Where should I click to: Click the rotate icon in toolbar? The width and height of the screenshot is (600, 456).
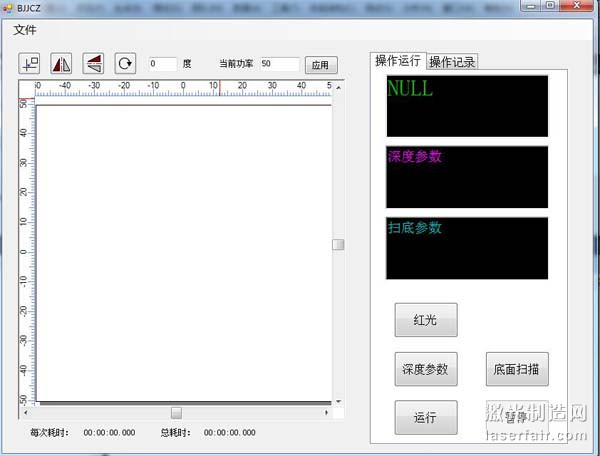click(x=125, y=63)
